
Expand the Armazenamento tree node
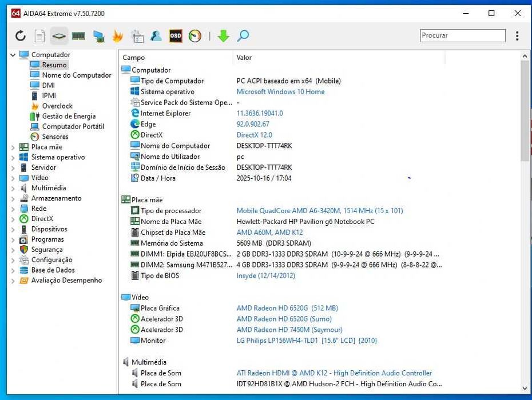pyautogui.click(x=13, y=198)
